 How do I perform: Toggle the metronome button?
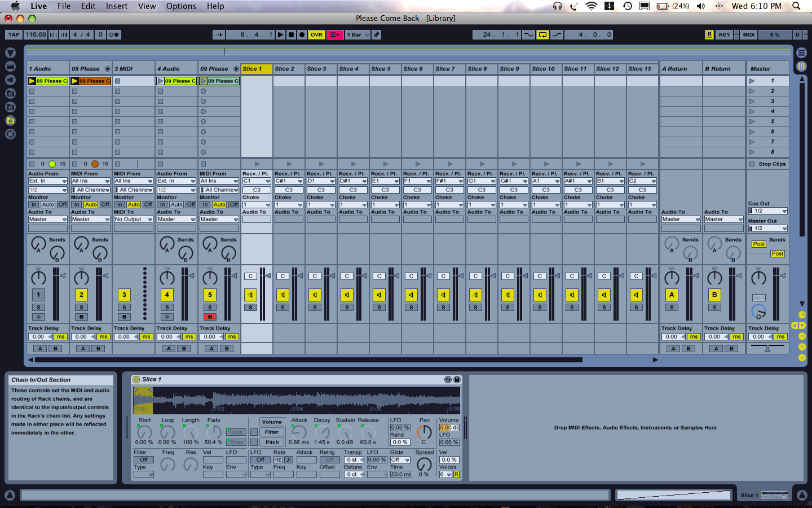(x=113, y=34)
